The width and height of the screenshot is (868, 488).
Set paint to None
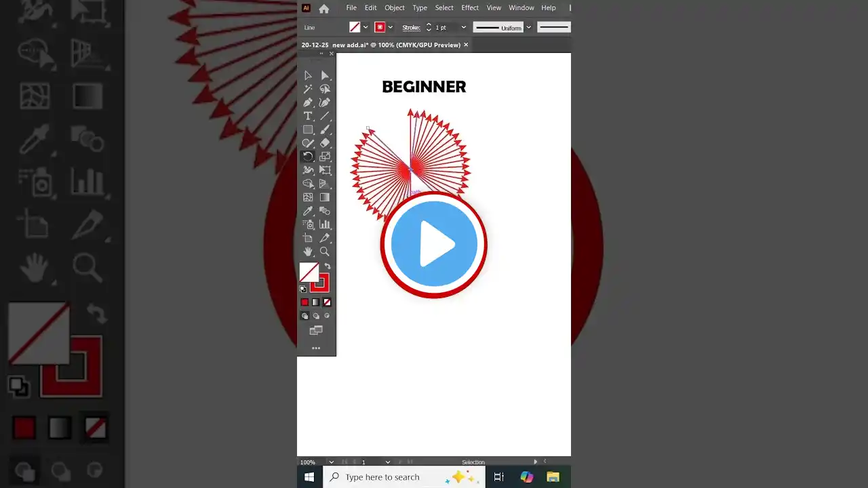coord(327,302)
